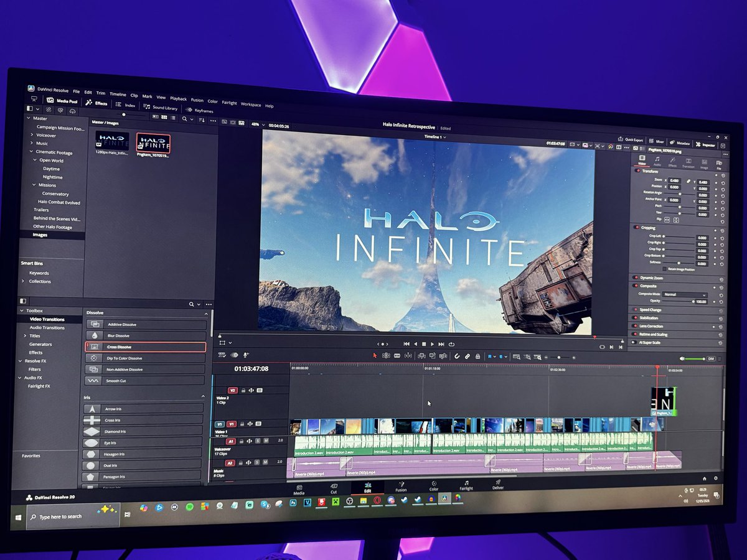
Task: Toggle the Linked Selection chain icon
Action: (x=467, y=357)
